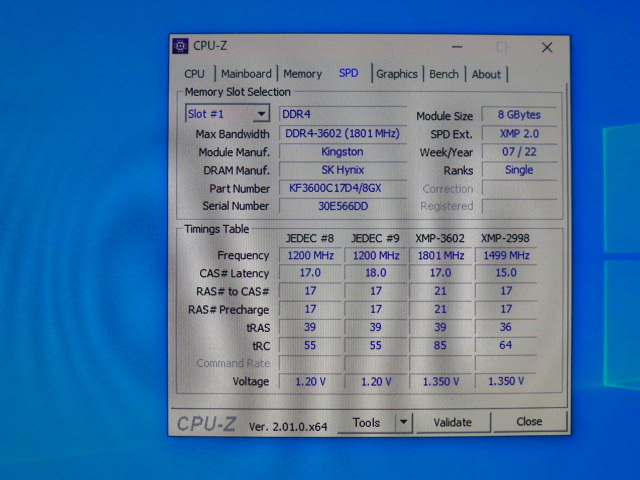
Task: Click the JEDEC #8 voltage 1.20 V cell
Action: [310, 382]
